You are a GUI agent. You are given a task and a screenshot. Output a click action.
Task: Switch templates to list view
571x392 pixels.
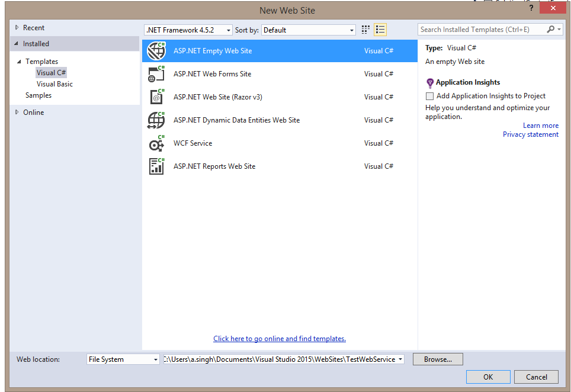pyautogui.click(x=380, y=29)
